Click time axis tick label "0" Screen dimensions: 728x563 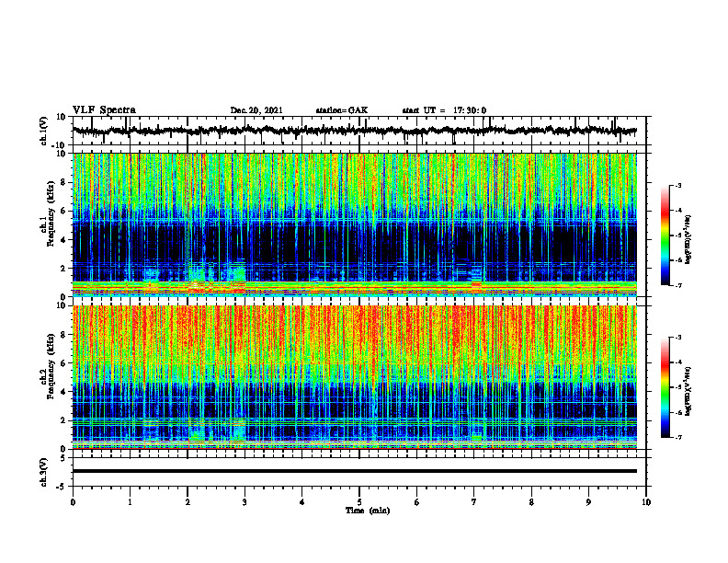coord(73,502)
